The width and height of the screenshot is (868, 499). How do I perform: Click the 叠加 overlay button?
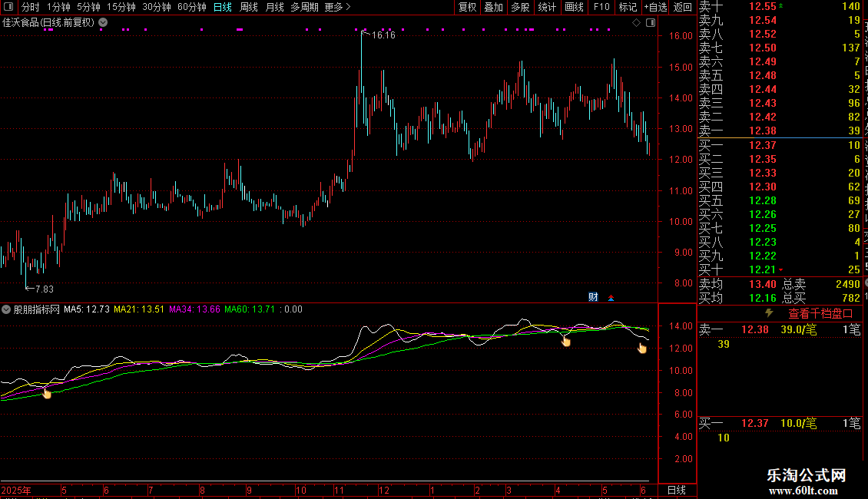[493, 7]
